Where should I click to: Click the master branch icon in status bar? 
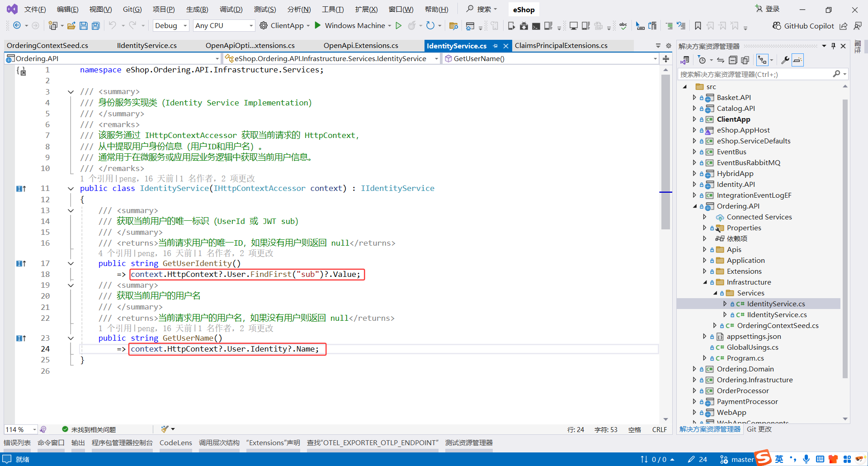(724, 459)
